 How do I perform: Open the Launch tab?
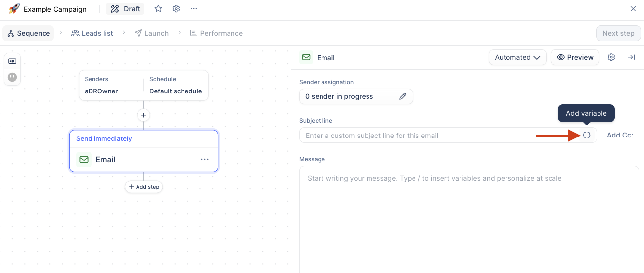(151, 33)
